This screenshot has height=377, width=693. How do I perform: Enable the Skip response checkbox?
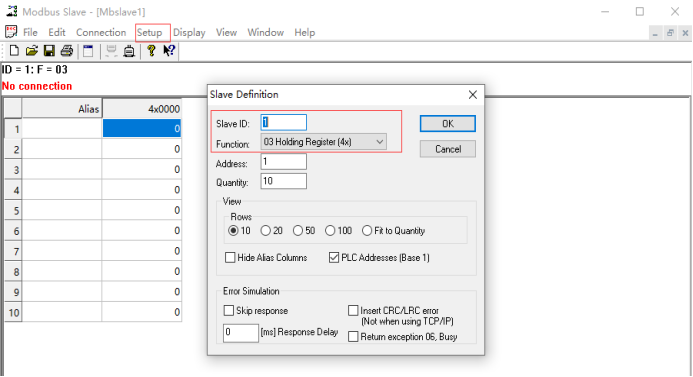pyautogui.click(x=228, y=310)
